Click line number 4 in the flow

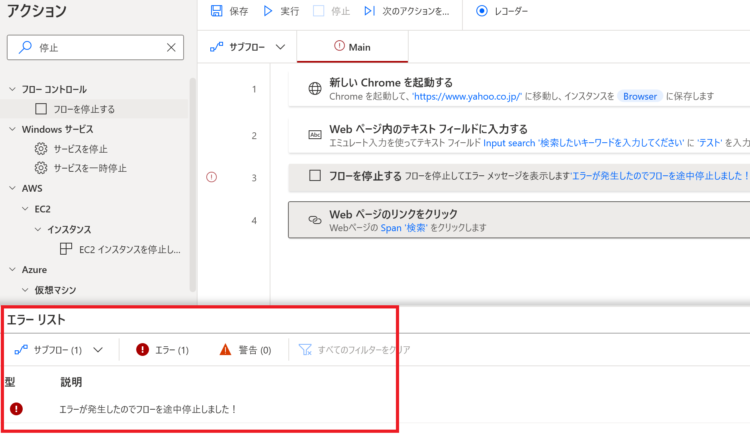click(x=254, y=220)
